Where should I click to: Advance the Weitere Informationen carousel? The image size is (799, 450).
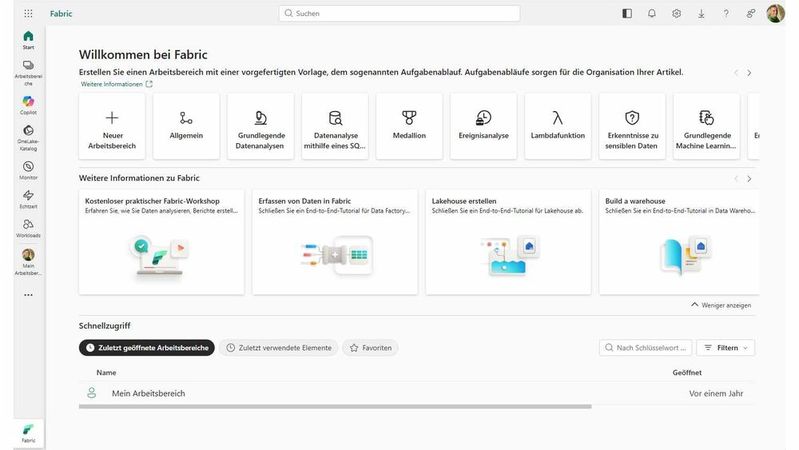(x=749, y=179)
